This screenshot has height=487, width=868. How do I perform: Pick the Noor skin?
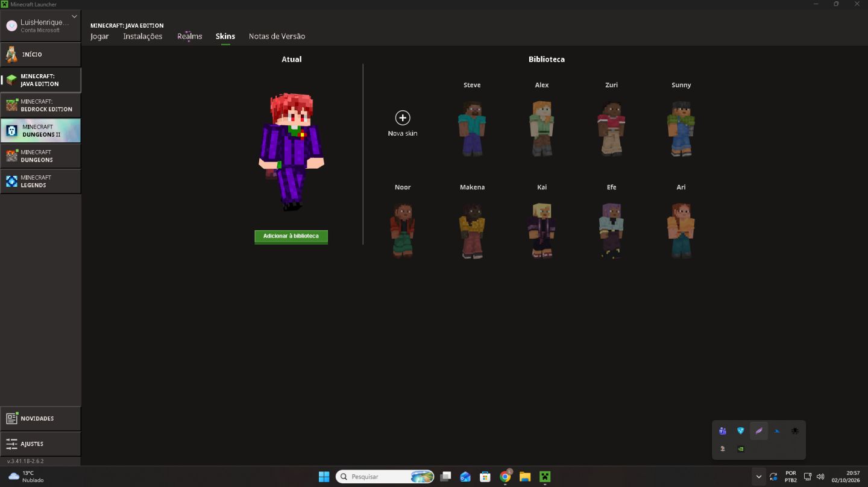coord(403,230)
